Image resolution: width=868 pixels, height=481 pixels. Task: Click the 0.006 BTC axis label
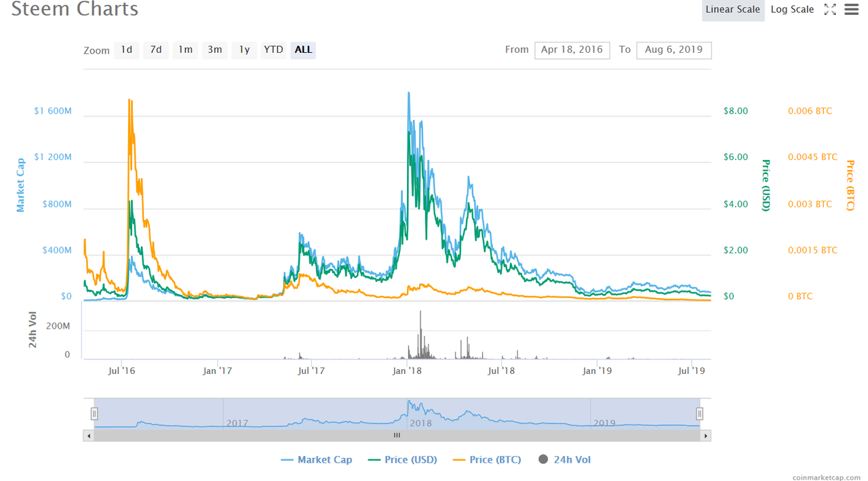pos(810,110)
